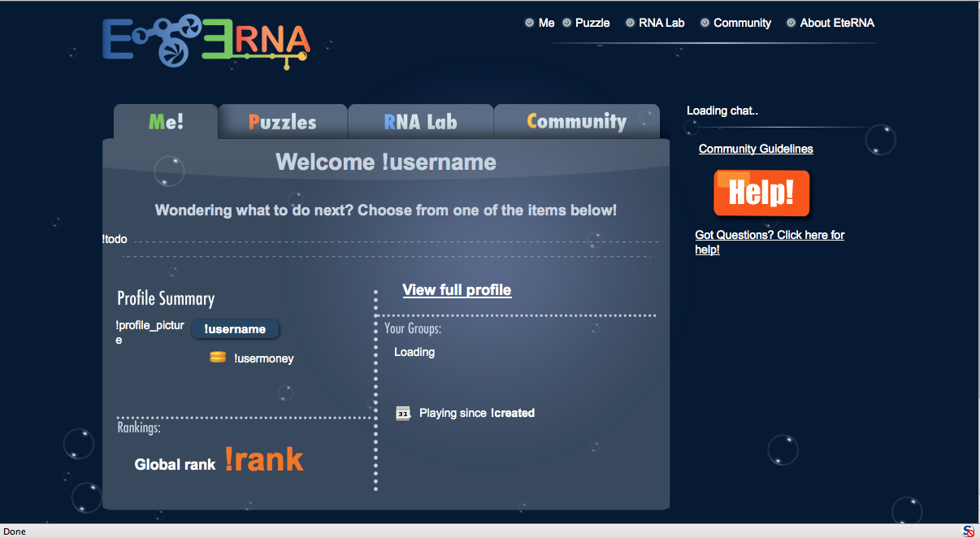Click the Welcome !username heading
980x538 pixels.
coord(386,162)
